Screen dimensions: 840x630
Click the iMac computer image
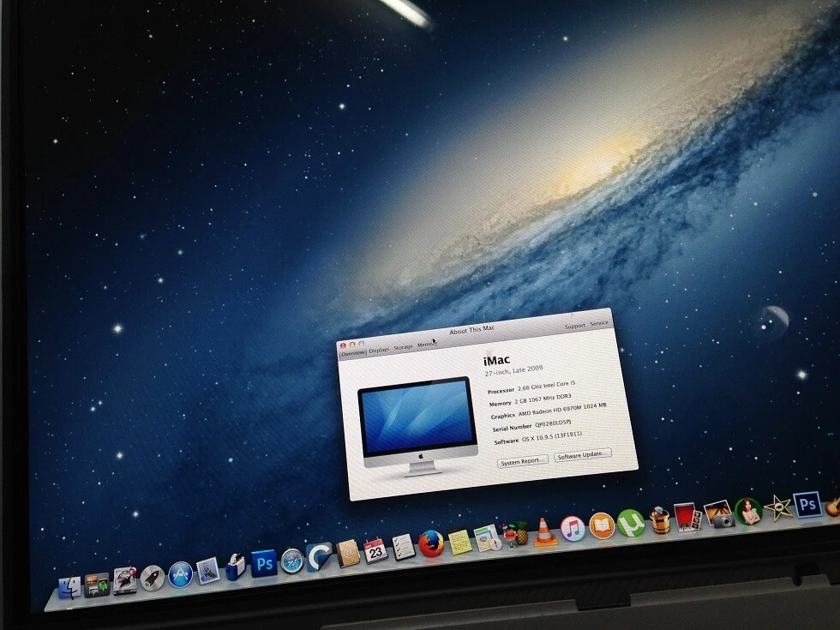coord(419,425)
